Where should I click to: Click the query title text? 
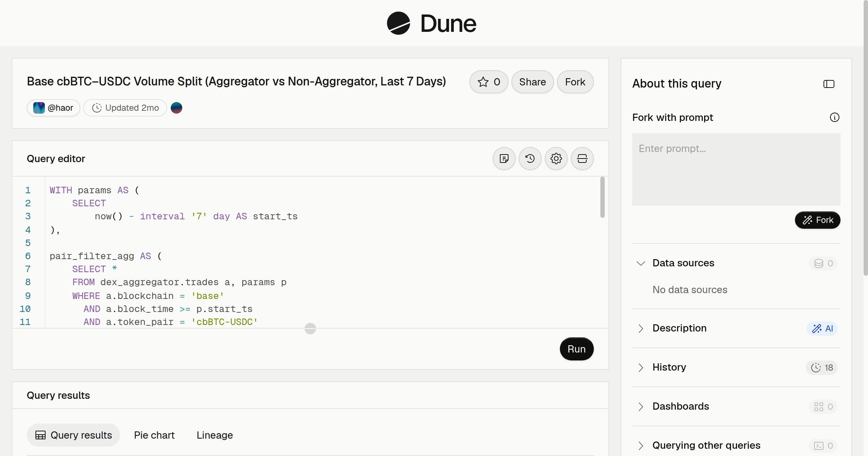(x=236, y=81)
